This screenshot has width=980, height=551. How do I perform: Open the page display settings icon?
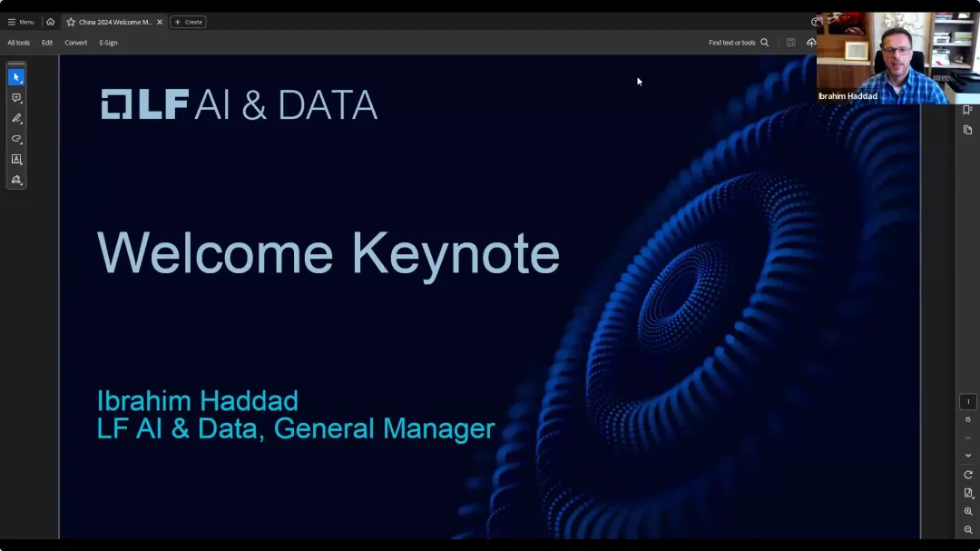tap(968, 493)
